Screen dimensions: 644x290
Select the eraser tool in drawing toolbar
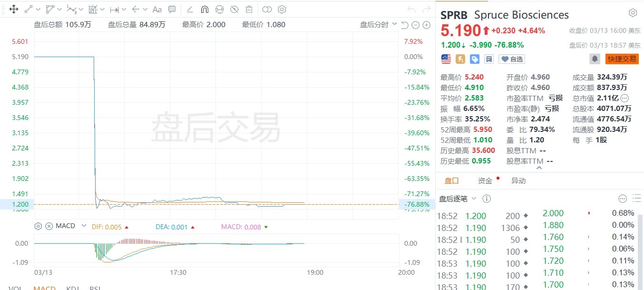coord(190,9)
